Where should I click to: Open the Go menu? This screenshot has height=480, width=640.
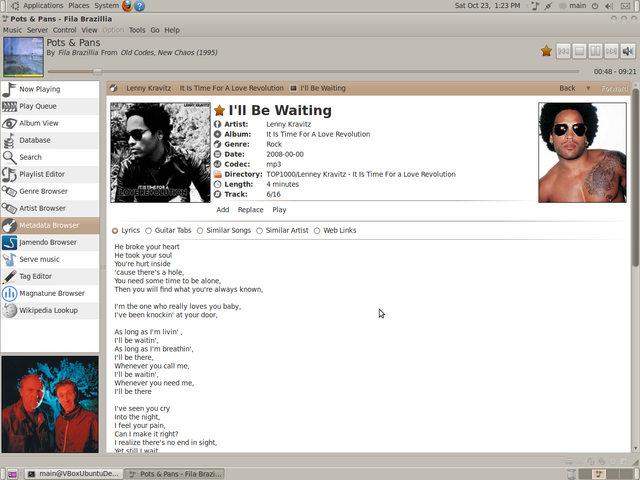click(155, 30)
